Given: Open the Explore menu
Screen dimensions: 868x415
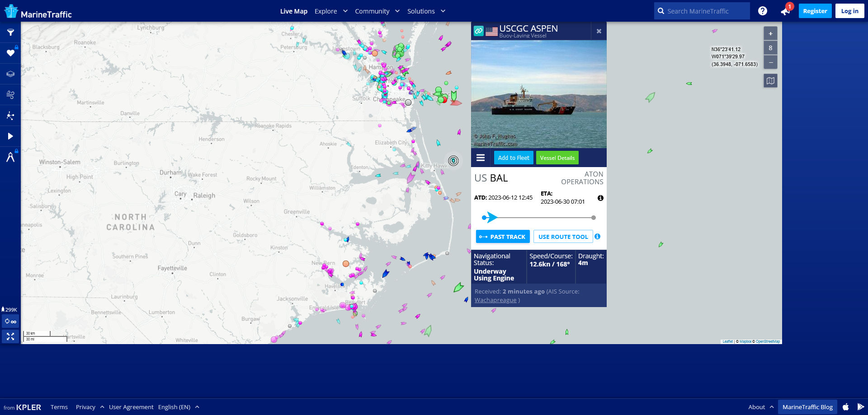Looking at the screenshot, I should click(325, 11).
